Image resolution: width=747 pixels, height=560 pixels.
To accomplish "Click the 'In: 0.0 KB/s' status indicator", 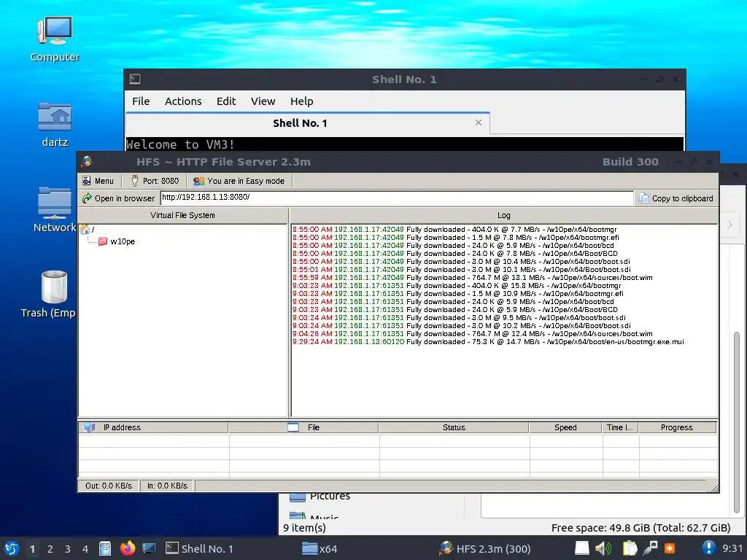I will (x=167, y=486).
